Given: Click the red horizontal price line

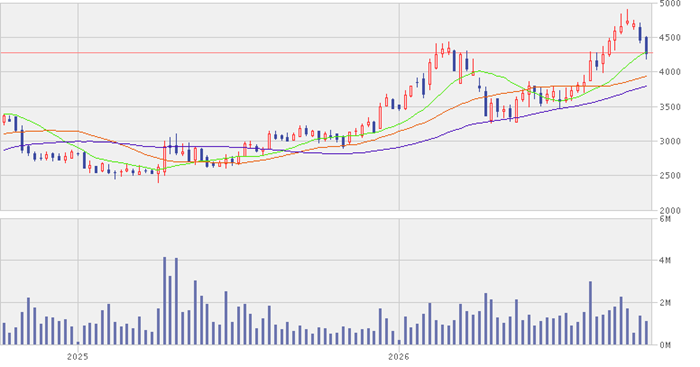Looking at the screenshot, I should click(326, 53).
